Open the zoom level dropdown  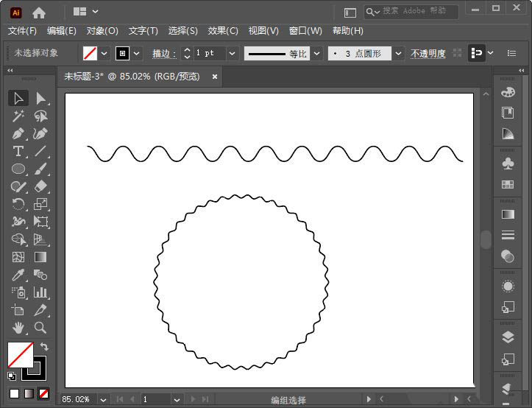click(104, 399)
